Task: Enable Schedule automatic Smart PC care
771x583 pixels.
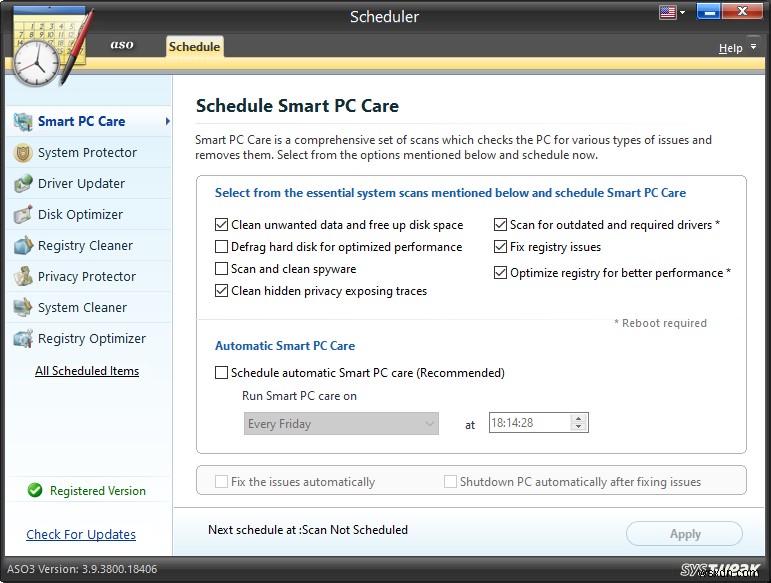Action: tap(221, 373)
